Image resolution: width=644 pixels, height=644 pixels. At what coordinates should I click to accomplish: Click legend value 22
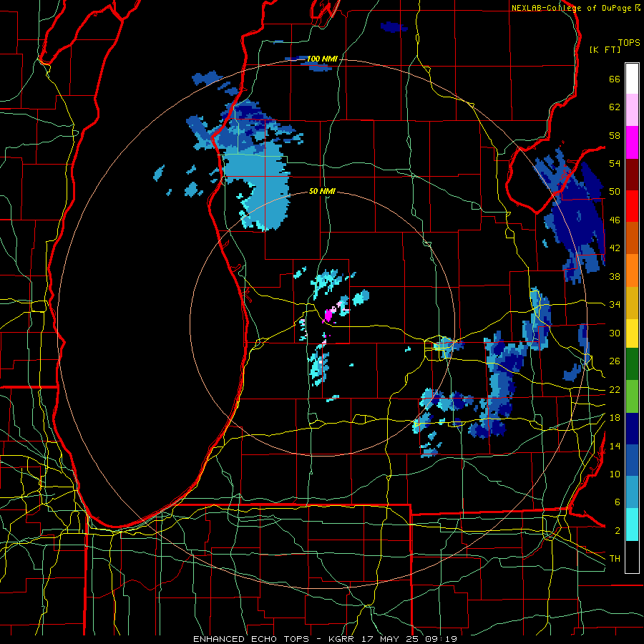pyautogui.click(x=615, y=389)
